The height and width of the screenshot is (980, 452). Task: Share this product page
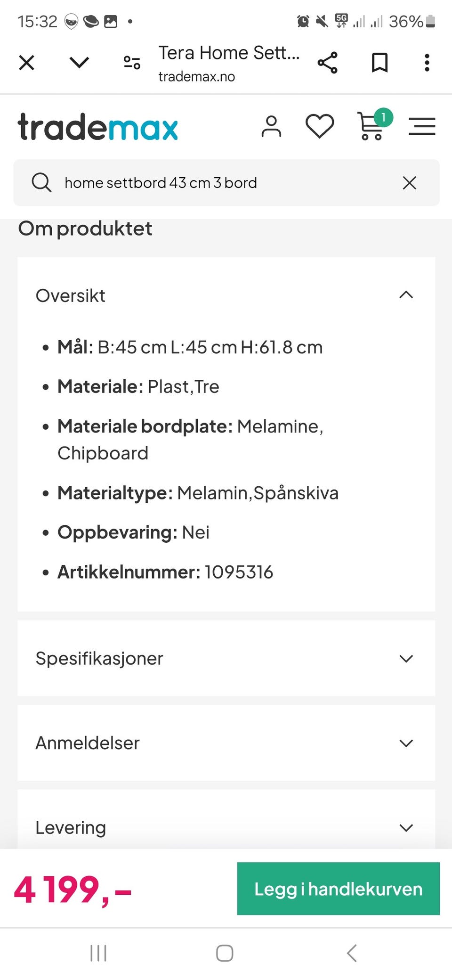tap(328, 63)
